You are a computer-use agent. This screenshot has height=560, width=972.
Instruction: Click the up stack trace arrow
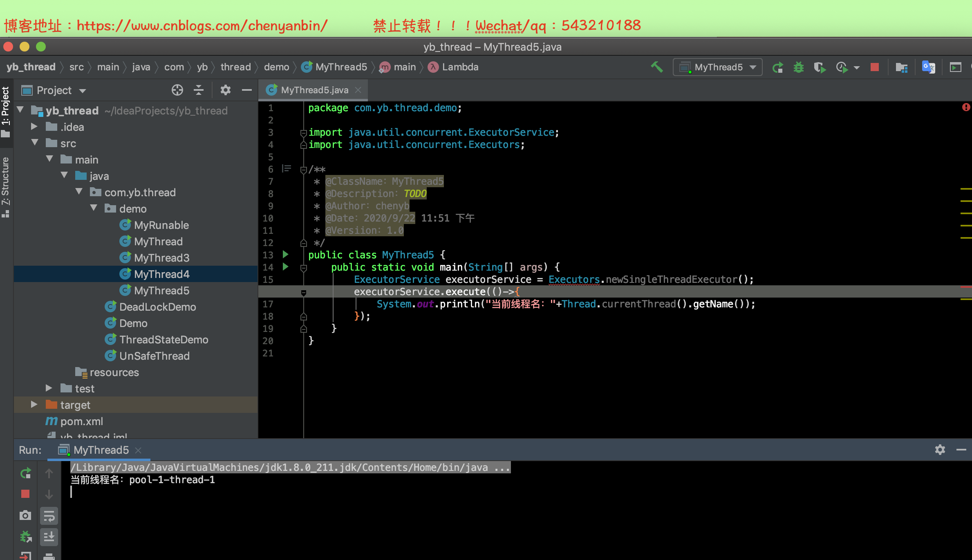49,473
